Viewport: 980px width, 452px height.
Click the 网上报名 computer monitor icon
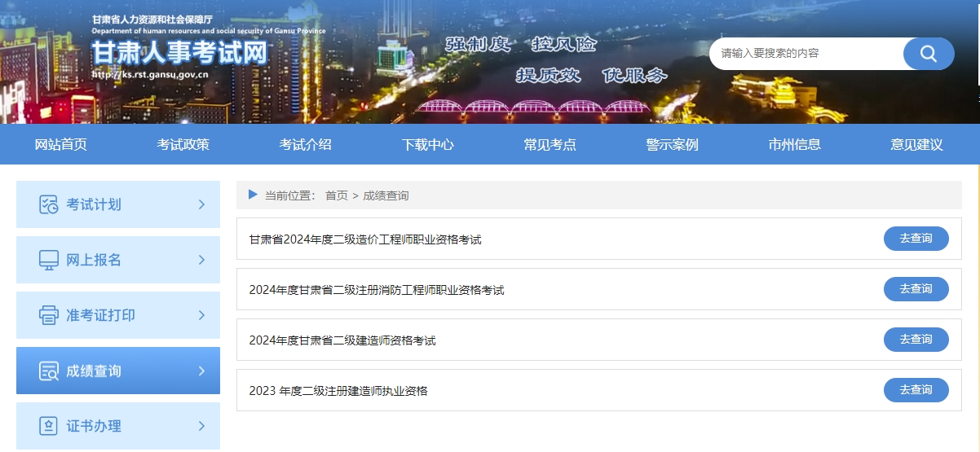[49, 260]
